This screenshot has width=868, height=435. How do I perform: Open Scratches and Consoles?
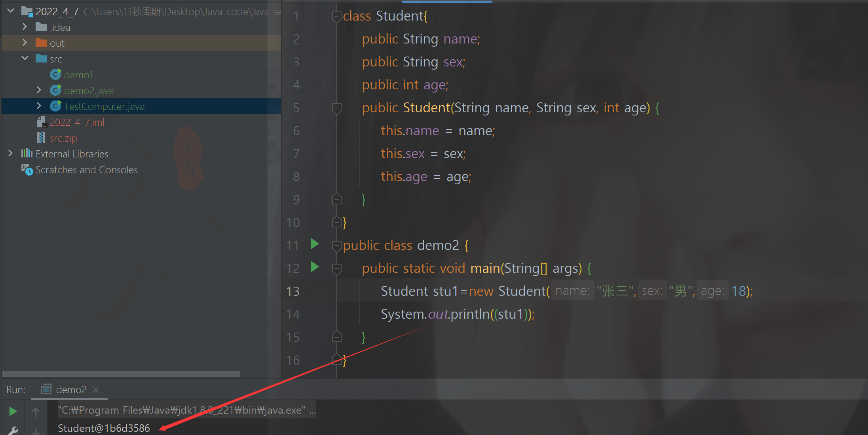[87, 170]
